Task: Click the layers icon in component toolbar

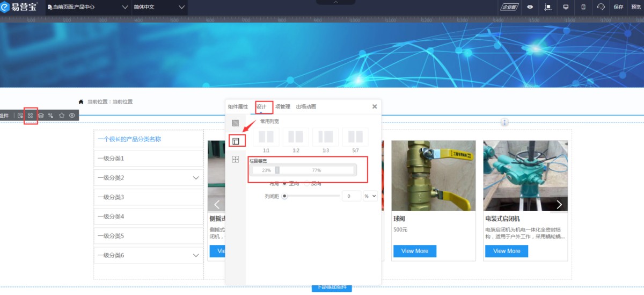Action: click(x=41, y=116)
